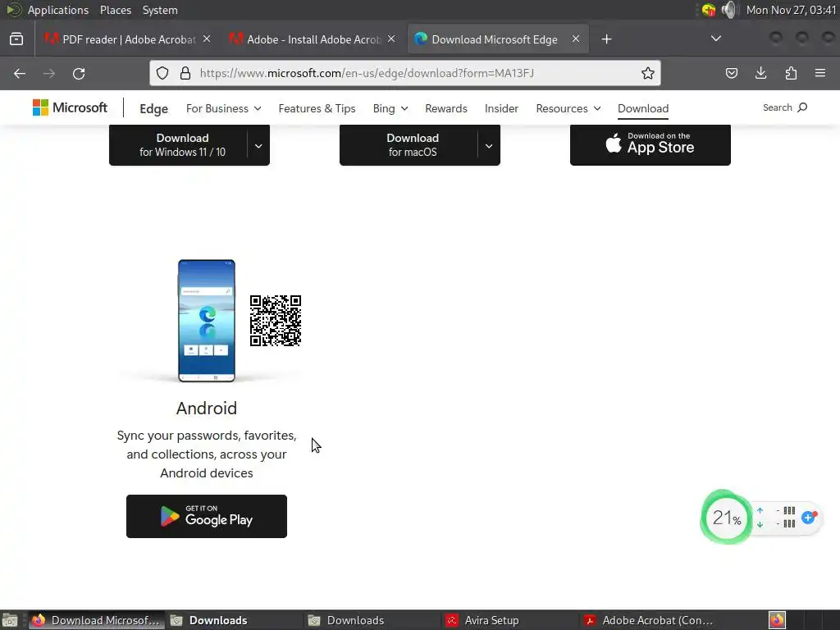The image size is (840, 630).
Task: Expand the Windows download options arrow
Action: click(258, 146)
